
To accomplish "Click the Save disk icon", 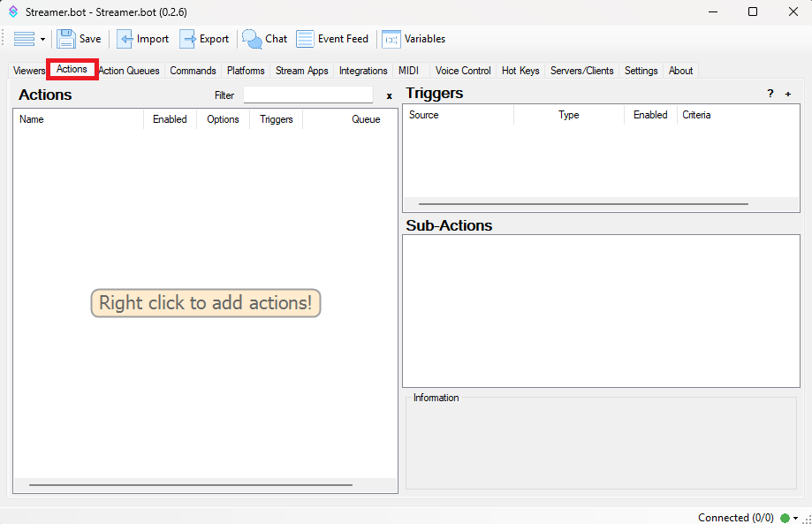I will pyautogui.click(x=66, y=39).
